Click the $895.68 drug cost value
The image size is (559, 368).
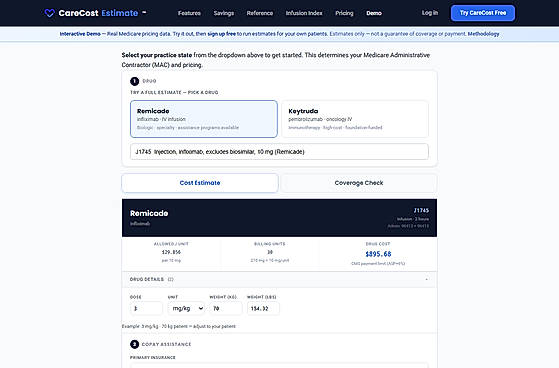coord(378,254)
